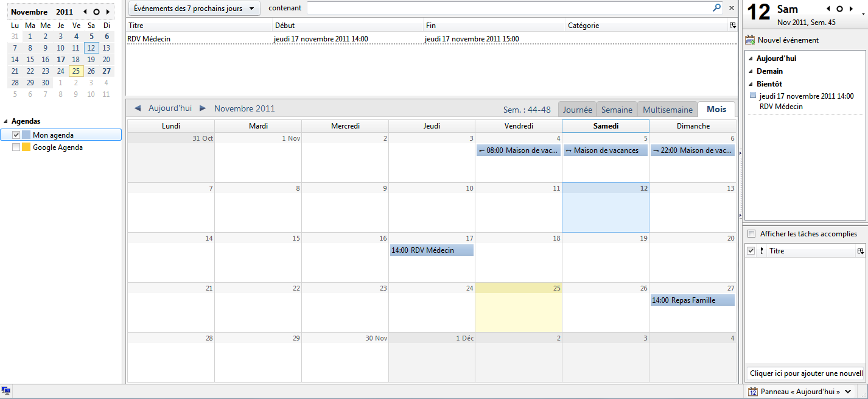The height and width of the screenshot is (399, 868).
Task: Switch to Journée view tab
Action: click(577, 110)
